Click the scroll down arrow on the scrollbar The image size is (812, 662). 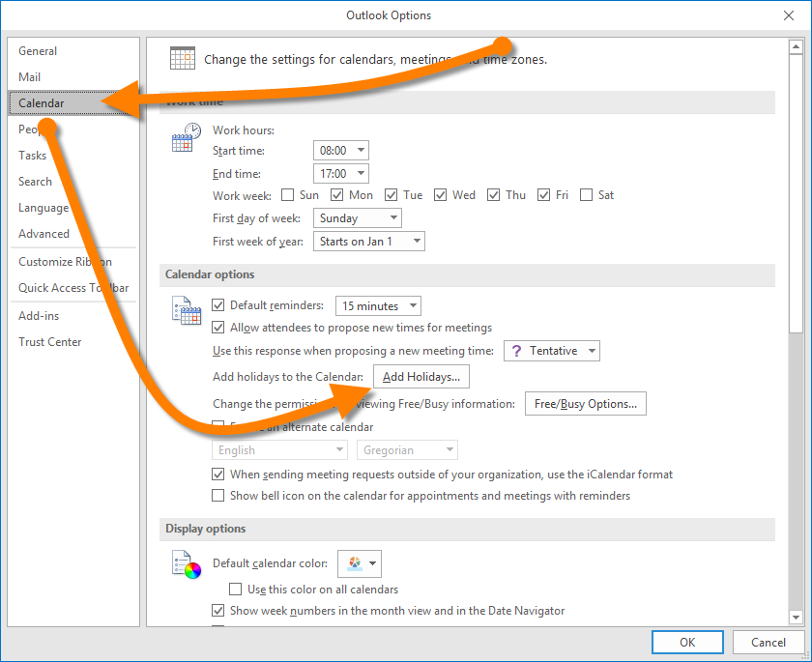796,617
